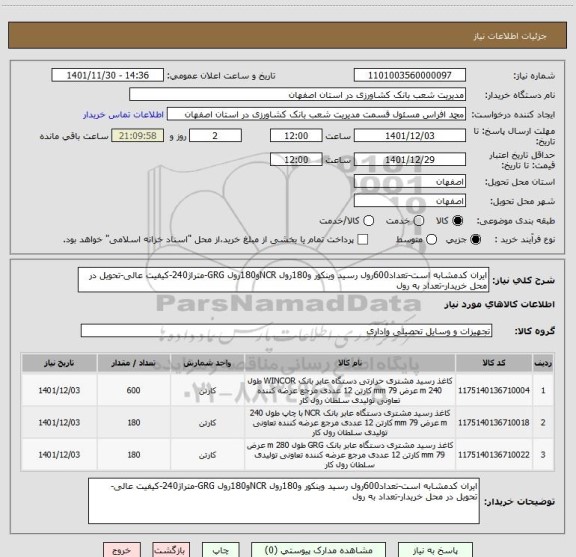
Task: Select product code 1175140136710022
Action: [494, 454]
